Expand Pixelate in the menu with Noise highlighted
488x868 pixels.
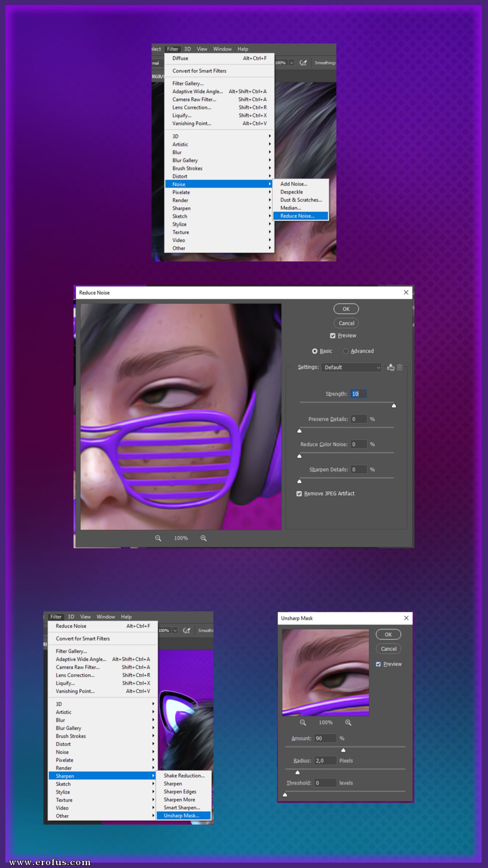220,192
